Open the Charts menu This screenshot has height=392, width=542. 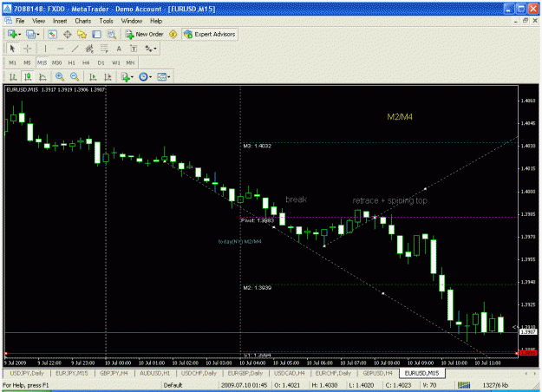click(83, 21)
